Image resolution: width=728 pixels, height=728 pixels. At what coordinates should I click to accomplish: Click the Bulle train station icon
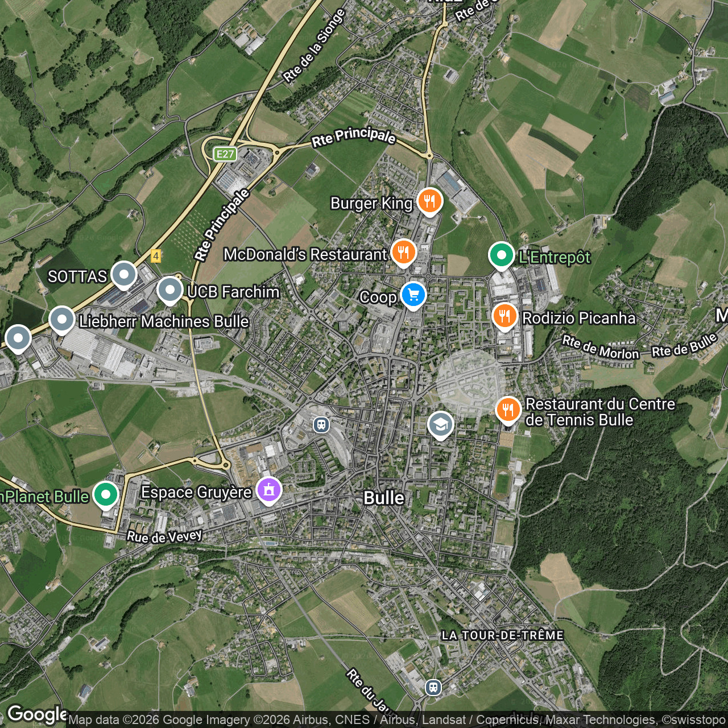[321, 424]
